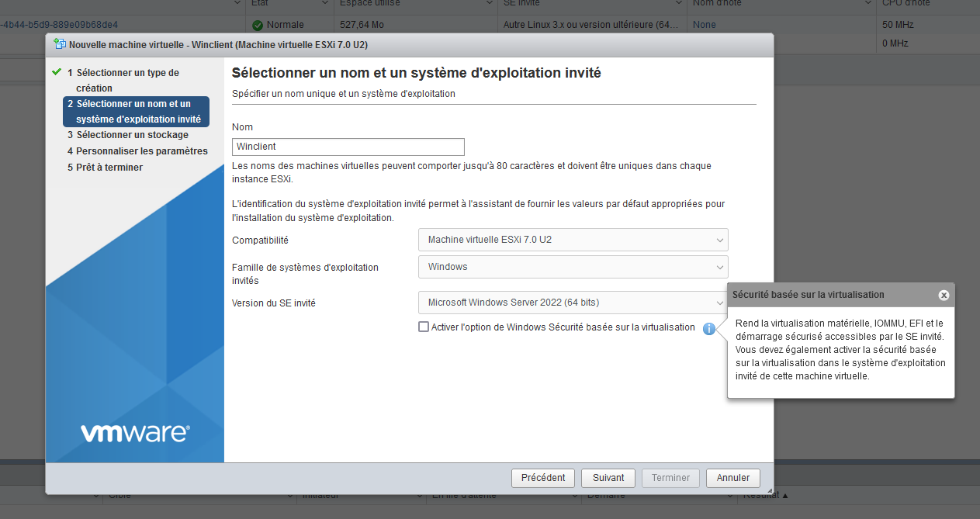Open step 4 Personnaliser les paramètres
Viewport: 980px width, 519px height.
(137, 151)
